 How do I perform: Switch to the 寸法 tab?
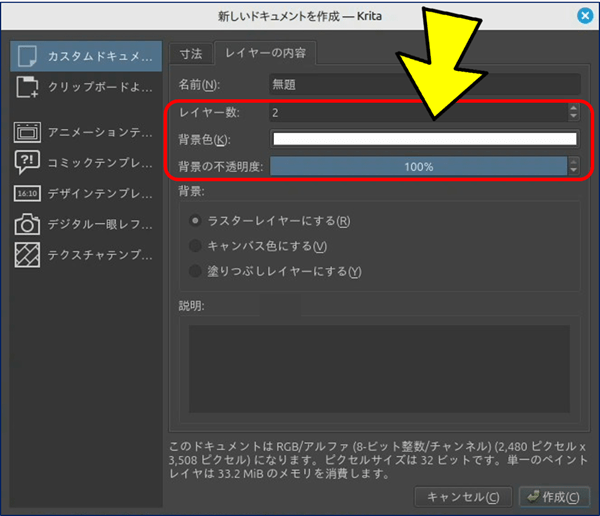click(x=191, y=53)
